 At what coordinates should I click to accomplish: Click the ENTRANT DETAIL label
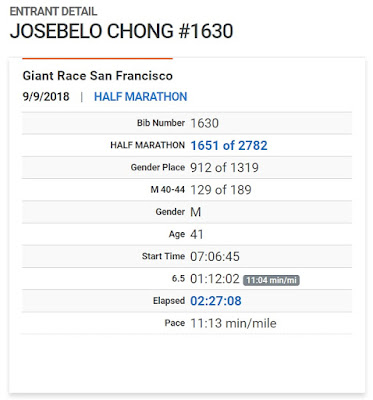coord(53,11)
